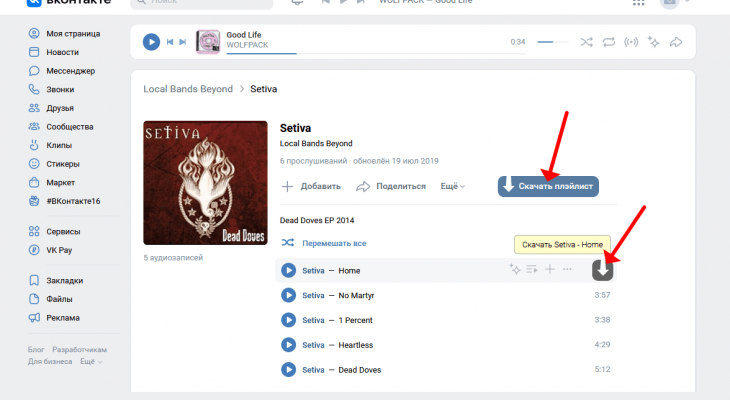Click the Good Life album thumbnail
Viewport: 730px width, 400px height.
(x=208, y=42)
